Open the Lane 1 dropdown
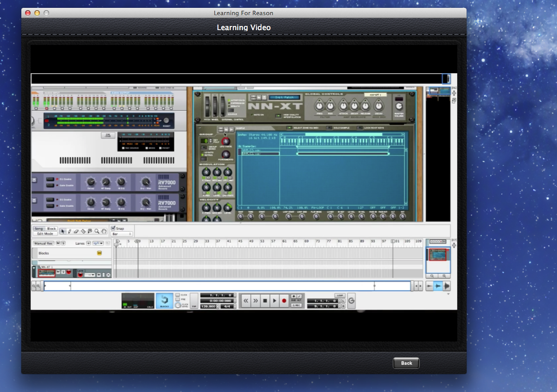This screenshot has height=392, width=557. click(90, 275)
